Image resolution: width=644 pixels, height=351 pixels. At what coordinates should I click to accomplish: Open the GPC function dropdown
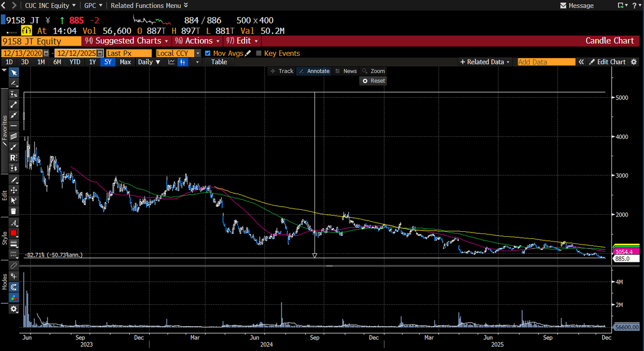point(93,5)
